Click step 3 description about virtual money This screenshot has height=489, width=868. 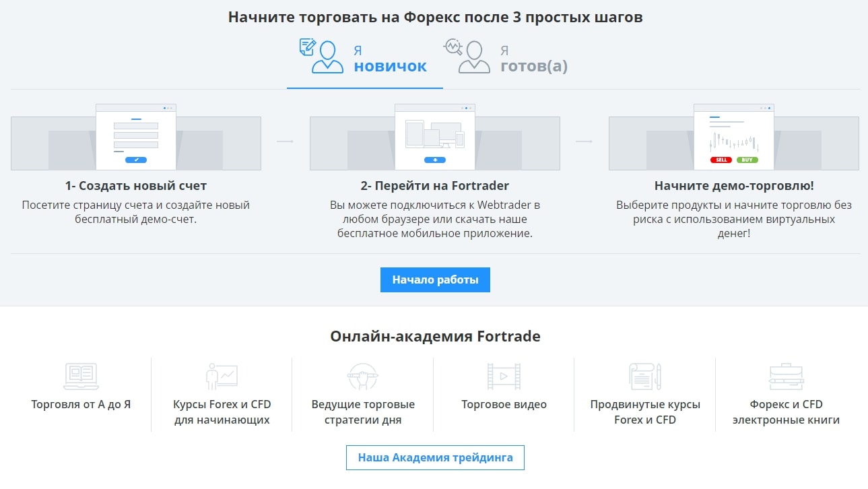(x=734, y=220)
